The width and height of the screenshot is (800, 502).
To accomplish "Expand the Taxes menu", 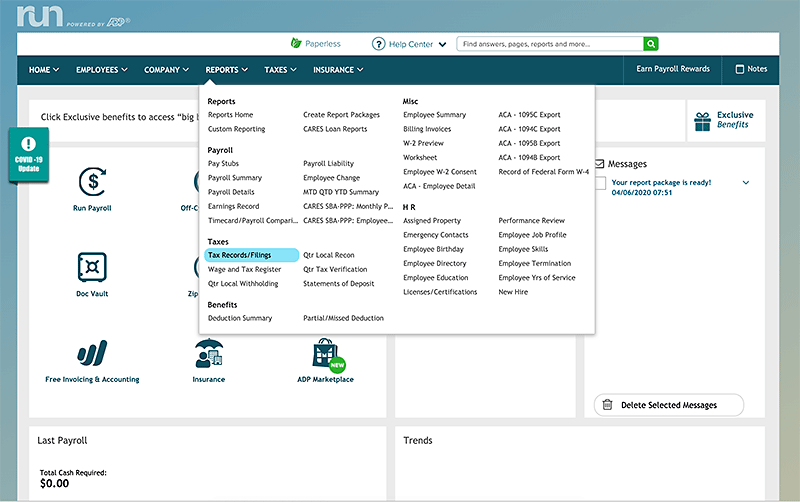I will tap(280, 70).
